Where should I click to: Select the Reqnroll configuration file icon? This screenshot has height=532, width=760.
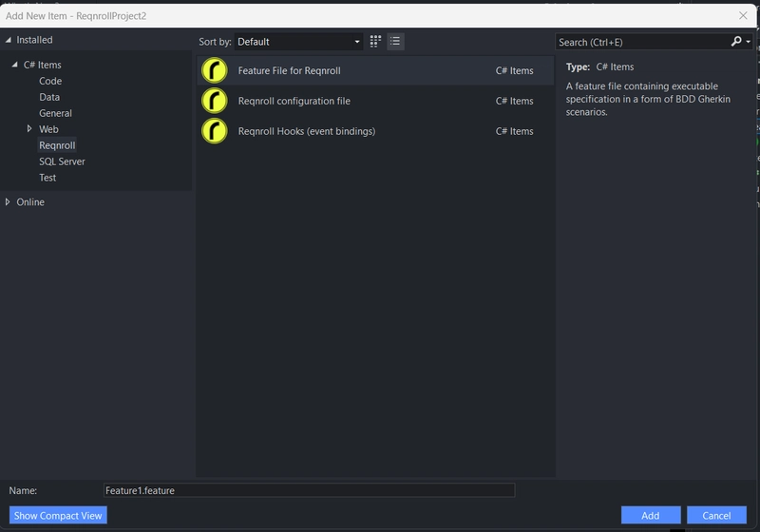tap(215, 101)
